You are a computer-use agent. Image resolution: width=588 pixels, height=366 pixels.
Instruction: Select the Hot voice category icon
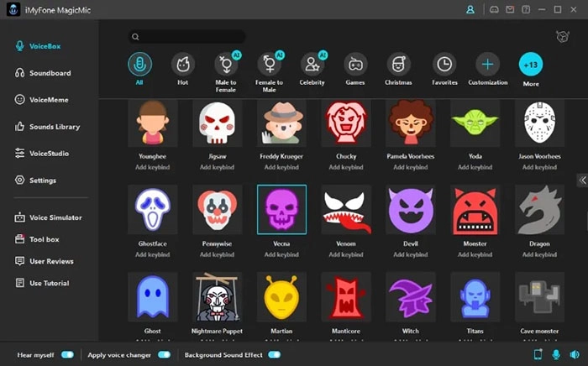click(x=182, y=64)
